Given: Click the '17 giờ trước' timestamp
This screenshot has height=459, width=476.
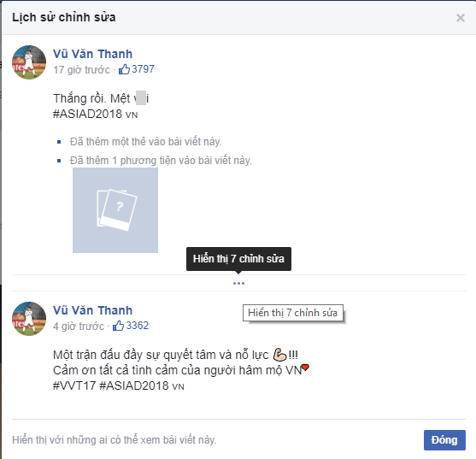Looking at the screenshot, I should [81, 70].
